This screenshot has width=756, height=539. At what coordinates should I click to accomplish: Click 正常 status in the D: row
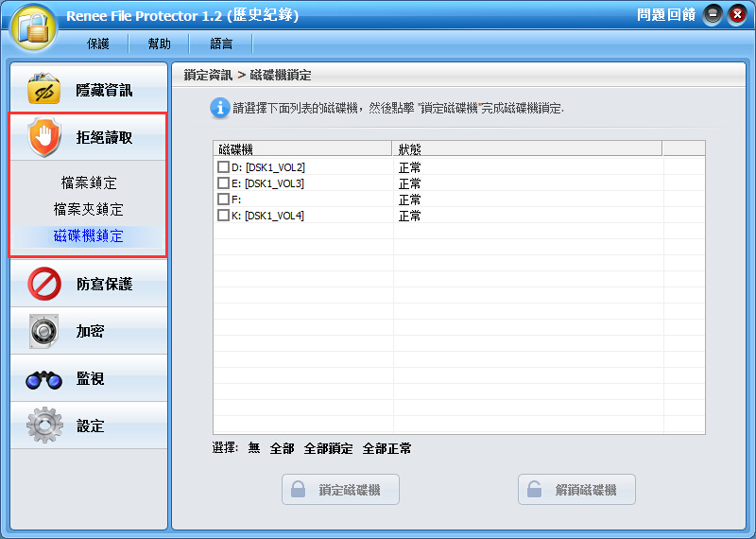tap(410, 167)
